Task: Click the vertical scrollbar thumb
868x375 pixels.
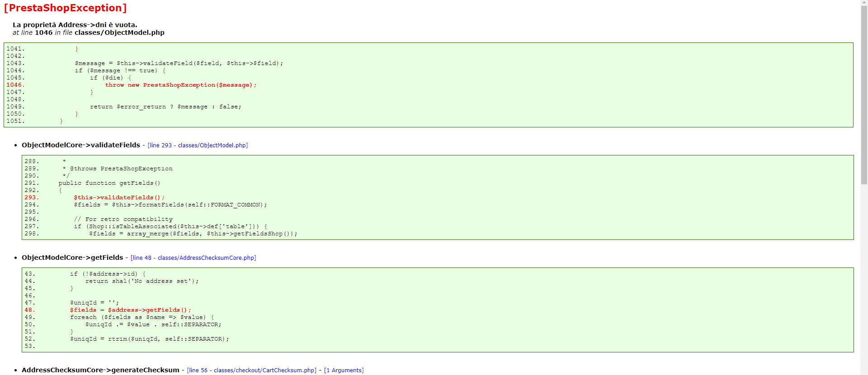Action: pyautogui.click(x=864, y=96)
